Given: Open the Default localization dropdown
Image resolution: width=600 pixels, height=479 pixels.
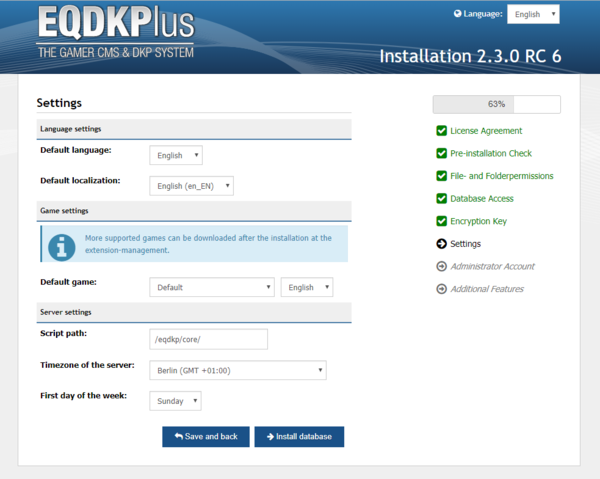Looking at the screenshot, I should pyautogui.click(x=191, y=186).
